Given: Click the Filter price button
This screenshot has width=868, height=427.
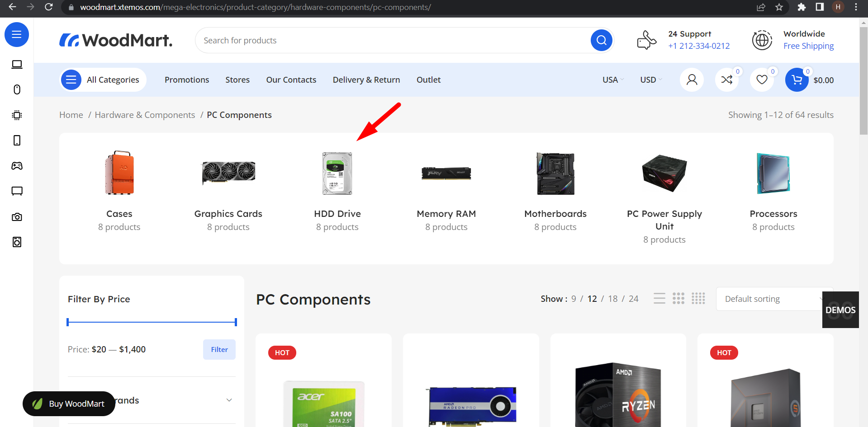Looking at the screenshot, I should pyautogui.click(x=219, y=349).
